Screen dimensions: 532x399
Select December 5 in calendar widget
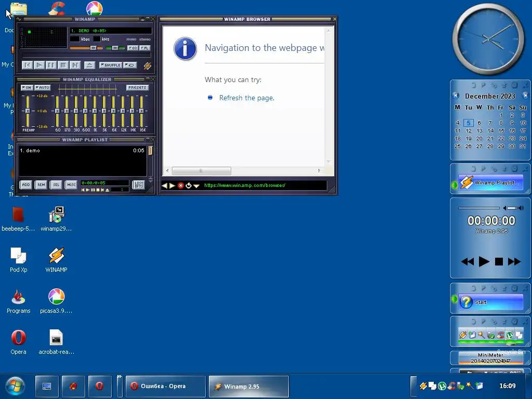(x=468, y=123)
